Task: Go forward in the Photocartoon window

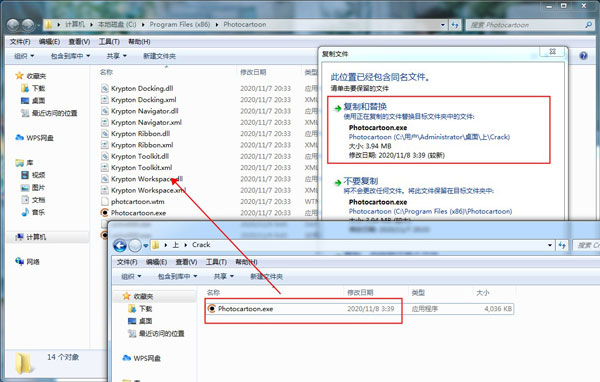Action: pos(28,25)
